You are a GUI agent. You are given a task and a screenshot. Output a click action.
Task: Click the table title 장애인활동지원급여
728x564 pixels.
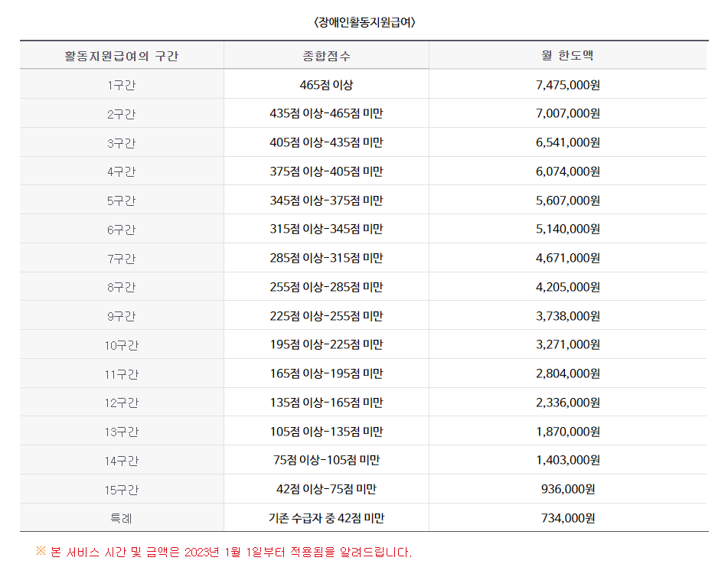[x=364, y=22]
